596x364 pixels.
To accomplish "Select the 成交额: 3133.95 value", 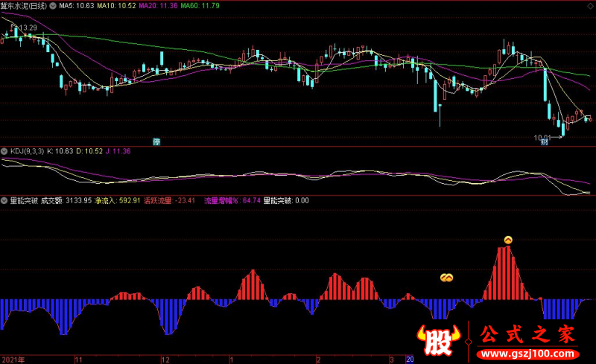I will tap(66, 201).
